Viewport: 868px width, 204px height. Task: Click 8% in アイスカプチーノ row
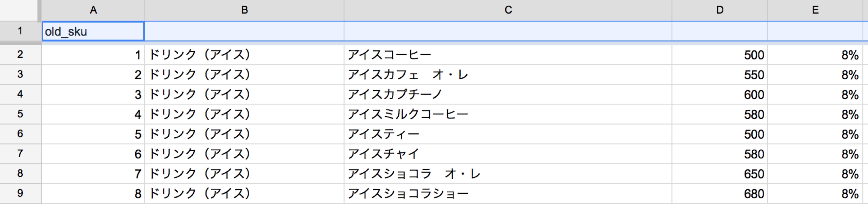[815, 94]
